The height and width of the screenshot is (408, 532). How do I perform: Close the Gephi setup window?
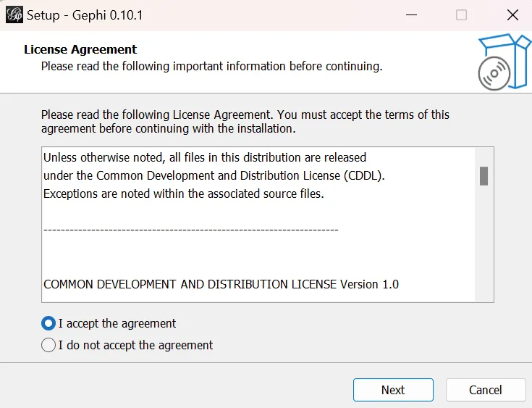coord(512,14)
